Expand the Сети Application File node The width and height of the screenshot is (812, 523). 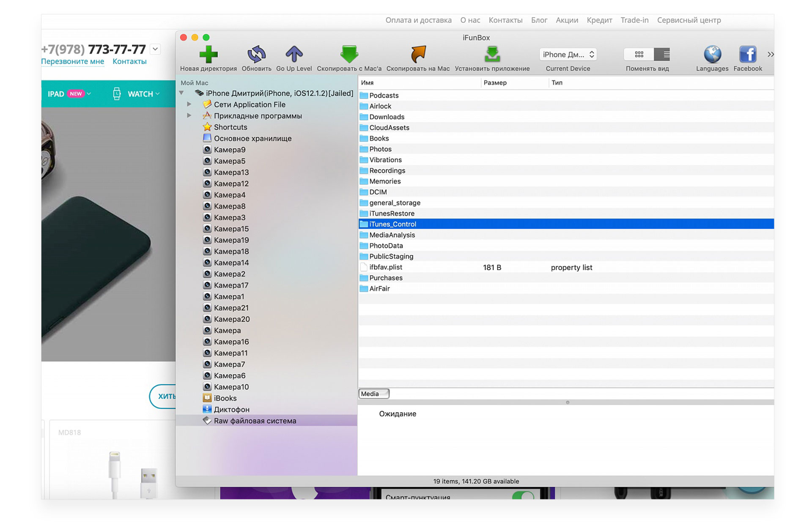[x=189, y=104]
